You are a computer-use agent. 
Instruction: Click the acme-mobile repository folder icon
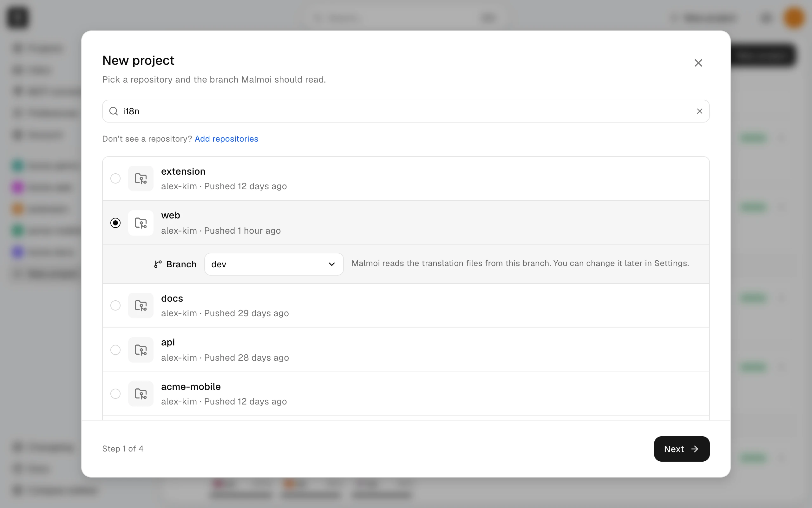pos(141,393)
